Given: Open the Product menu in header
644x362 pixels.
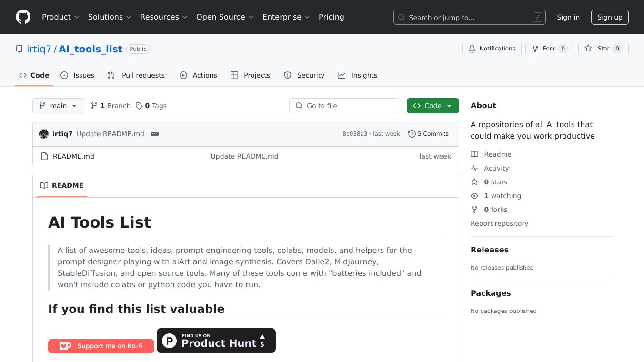Looking at the screenshot, I should coord(60,17).
